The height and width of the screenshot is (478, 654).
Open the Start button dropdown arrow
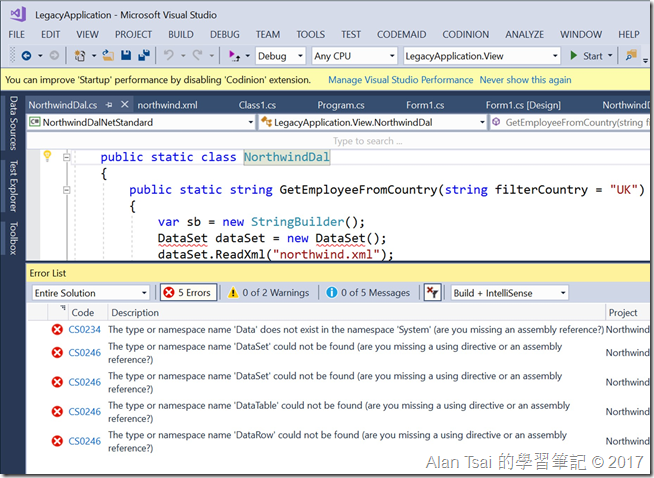pos(610,55)
